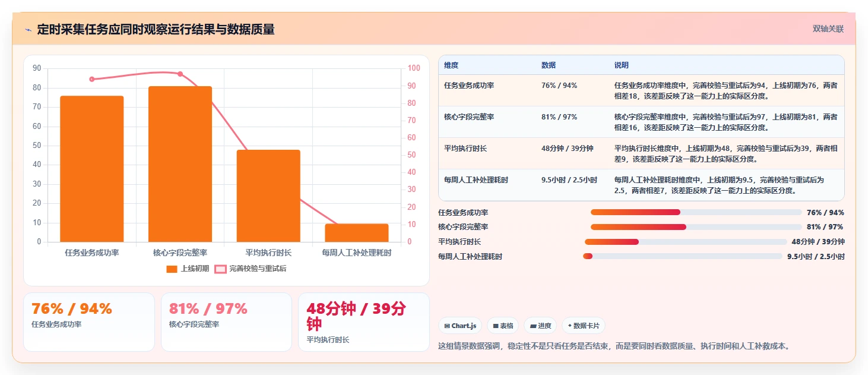Click the right-axis value 100
868x375 pixels.
tap(414, 68)
